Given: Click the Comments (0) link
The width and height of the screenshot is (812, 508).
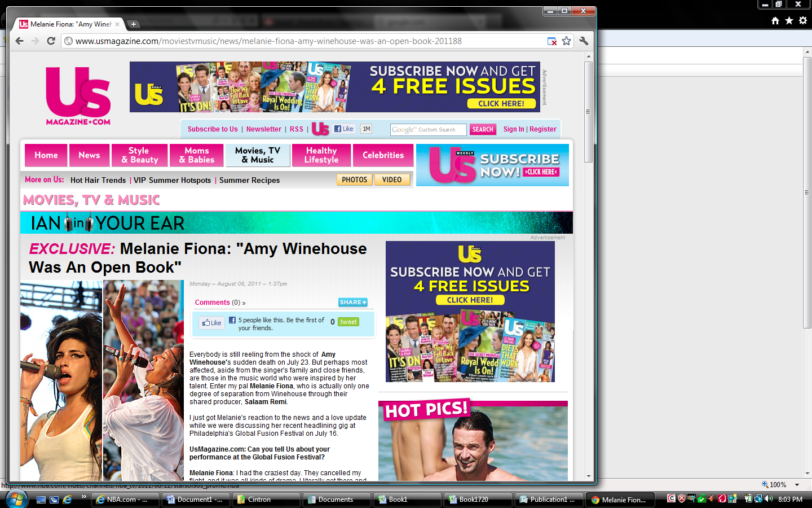Looking at the screenshot, I should 220,303.
